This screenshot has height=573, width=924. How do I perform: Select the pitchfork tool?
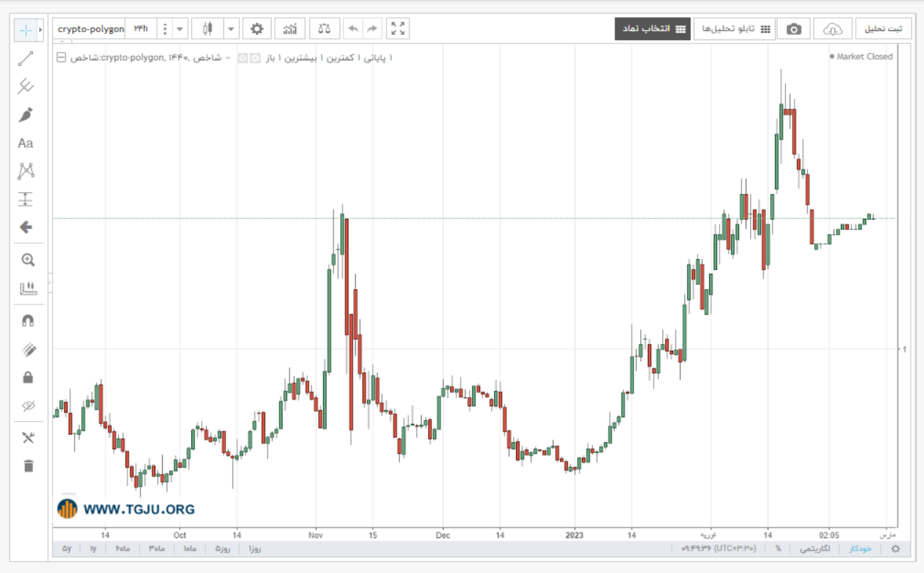pyautogui.click(x=26, y=86)
